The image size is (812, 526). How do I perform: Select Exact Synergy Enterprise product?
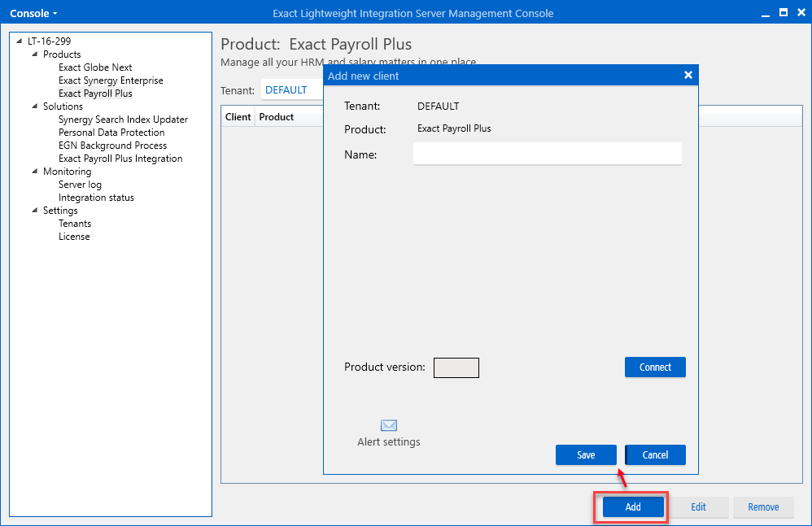(x=111, y=80)
